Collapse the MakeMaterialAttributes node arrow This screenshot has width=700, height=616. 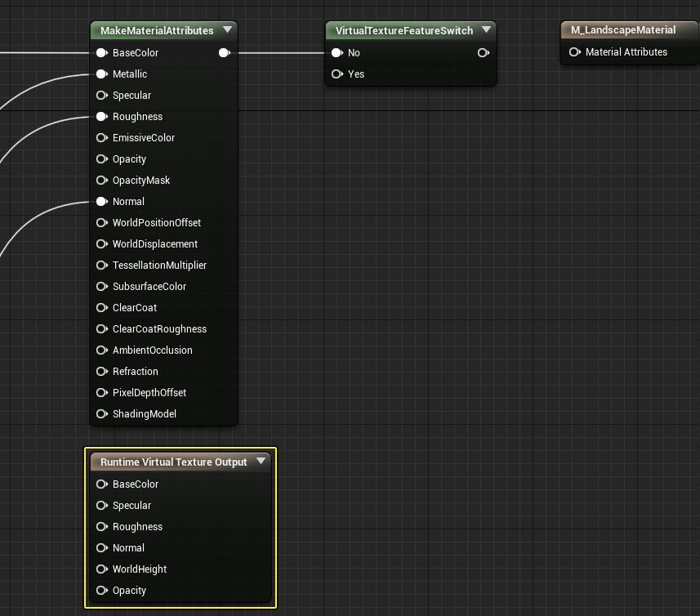[x=228, y=30]
